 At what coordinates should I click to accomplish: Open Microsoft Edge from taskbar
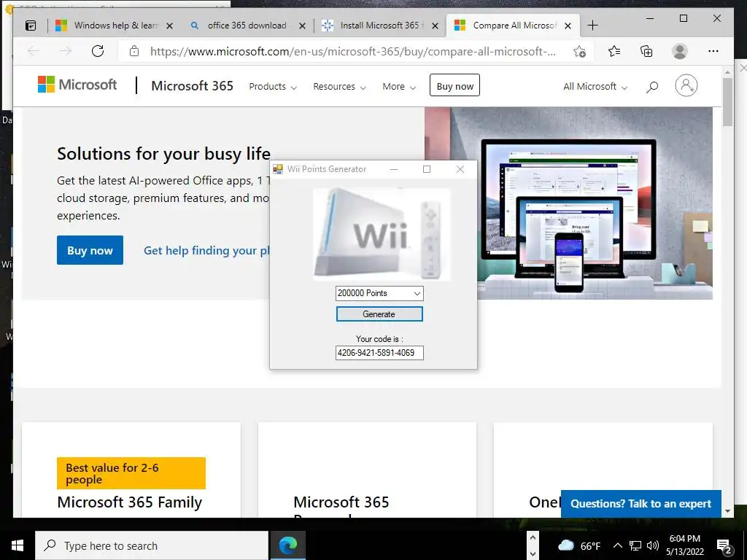(287, 545)
